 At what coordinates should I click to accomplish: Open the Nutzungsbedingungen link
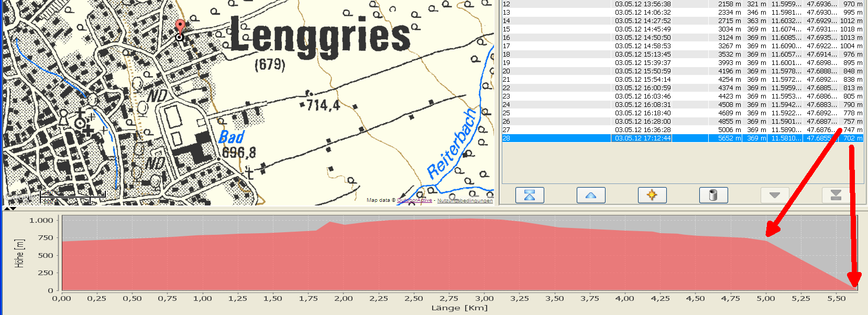(x=465, y=200)
